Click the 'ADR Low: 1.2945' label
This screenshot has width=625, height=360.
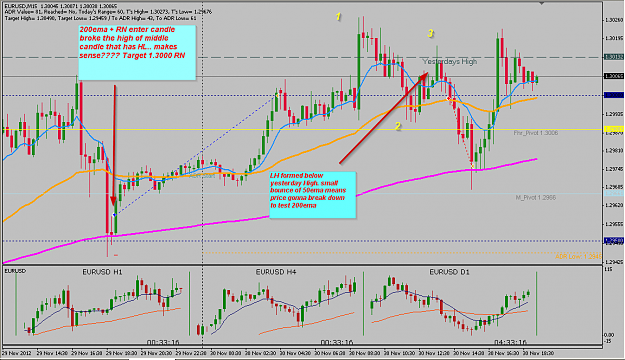click(578, 256)
